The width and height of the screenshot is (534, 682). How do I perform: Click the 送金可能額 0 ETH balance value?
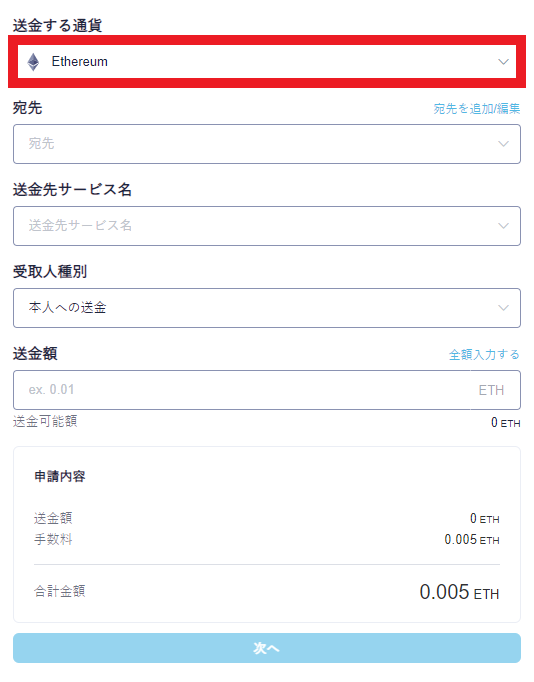point(505,423)
